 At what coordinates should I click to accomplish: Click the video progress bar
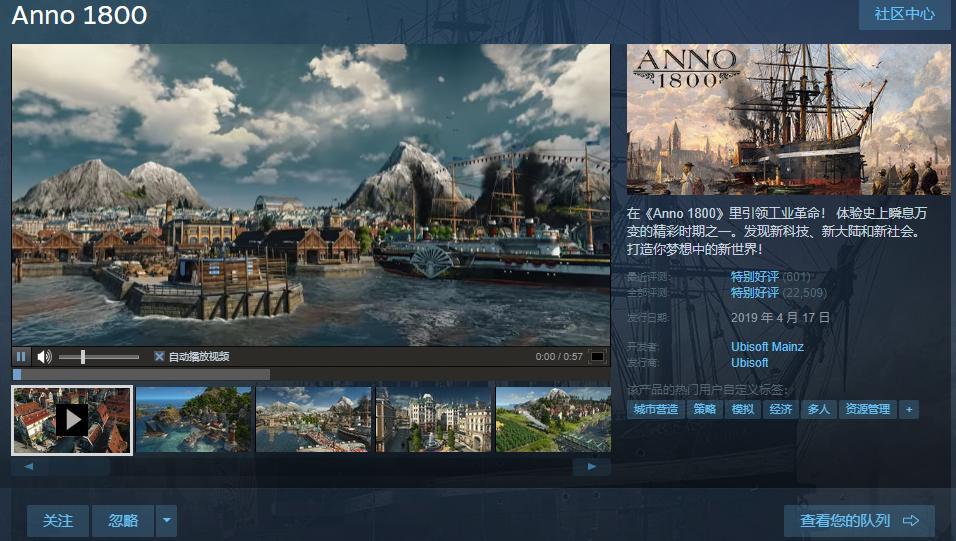[x=311, y=374]
